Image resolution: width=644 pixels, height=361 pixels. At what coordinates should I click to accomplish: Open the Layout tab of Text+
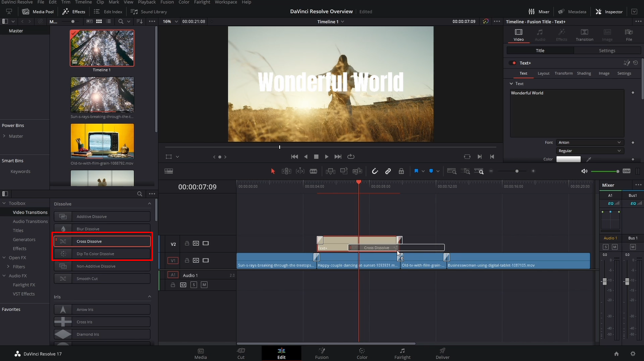point(543,73)
